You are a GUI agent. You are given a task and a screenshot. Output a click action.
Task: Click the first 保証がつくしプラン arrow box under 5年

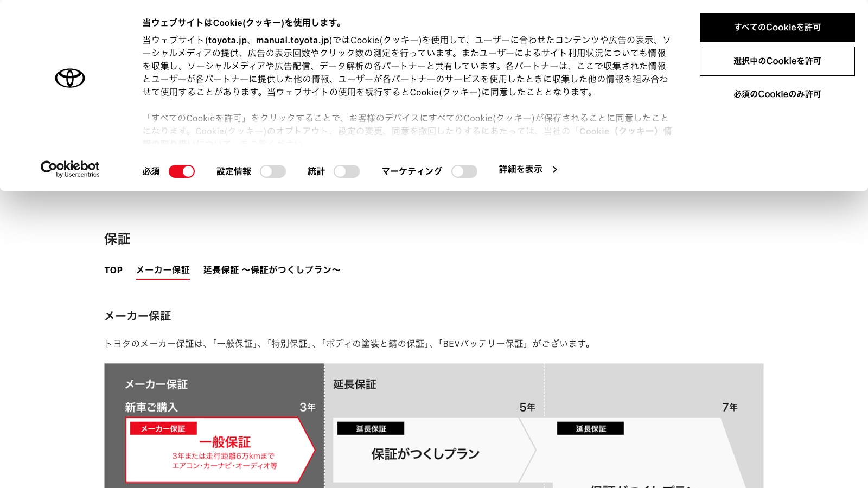click(434, 450)
